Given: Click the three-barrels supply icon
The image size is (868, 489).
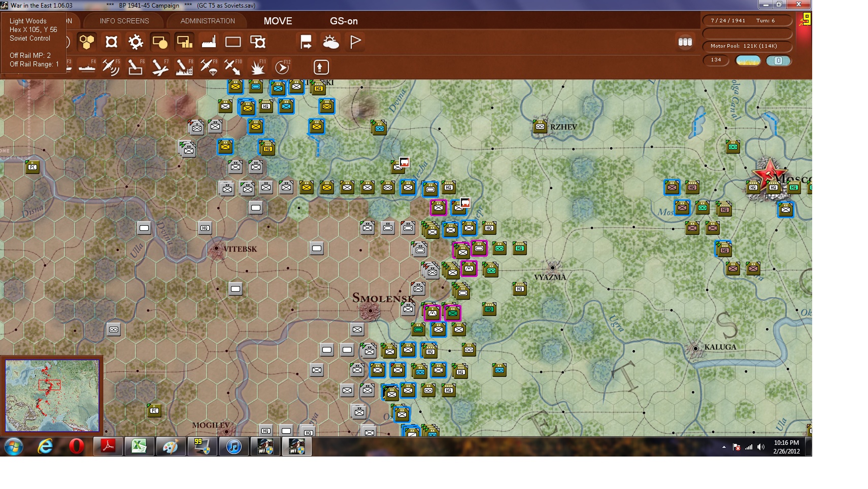Looking at the screenshot, I should click(x=685, y=42).
